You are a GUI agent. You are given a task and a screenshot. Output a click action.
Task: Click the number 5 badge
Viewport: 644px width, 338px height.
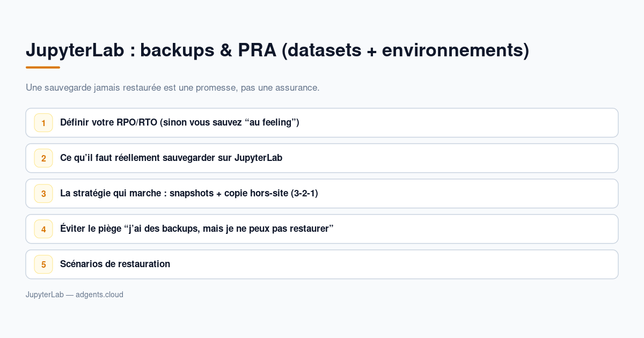point(43,264)
